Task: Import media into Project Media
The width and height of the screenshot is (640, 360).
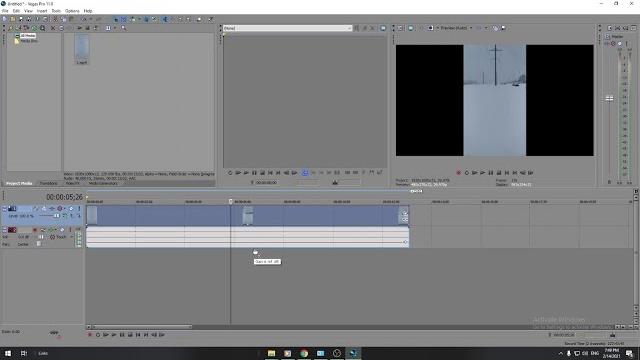Action: (10, 28)
